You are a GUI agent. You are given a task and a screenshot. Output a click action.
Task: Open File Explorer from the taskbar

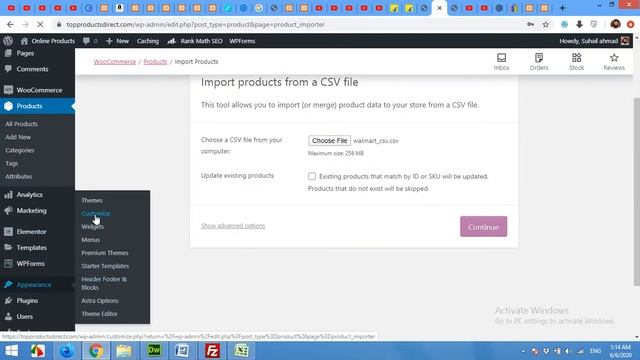click(124, 351)
